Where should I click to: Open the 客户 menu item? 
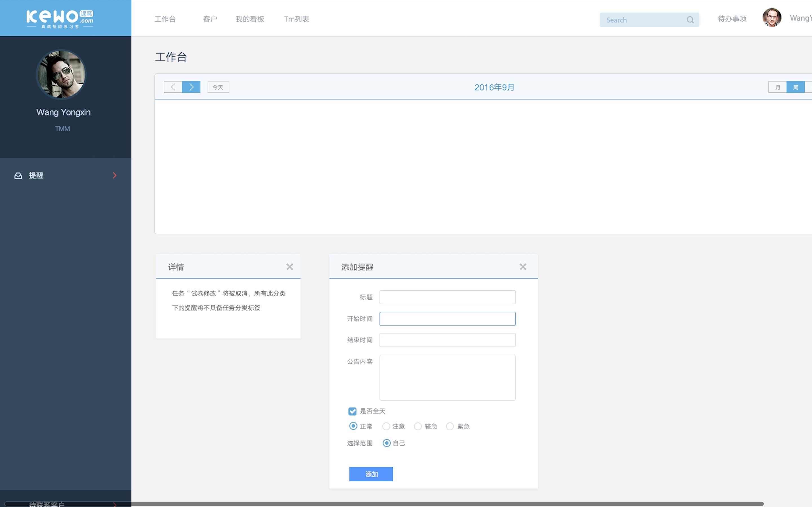point(210,19)
